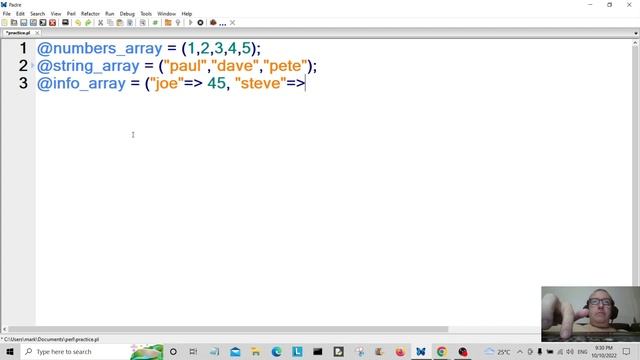The height and width of the screenshot is (360, 640).
Task: Open the Search menu
Action: click(38, 13)
